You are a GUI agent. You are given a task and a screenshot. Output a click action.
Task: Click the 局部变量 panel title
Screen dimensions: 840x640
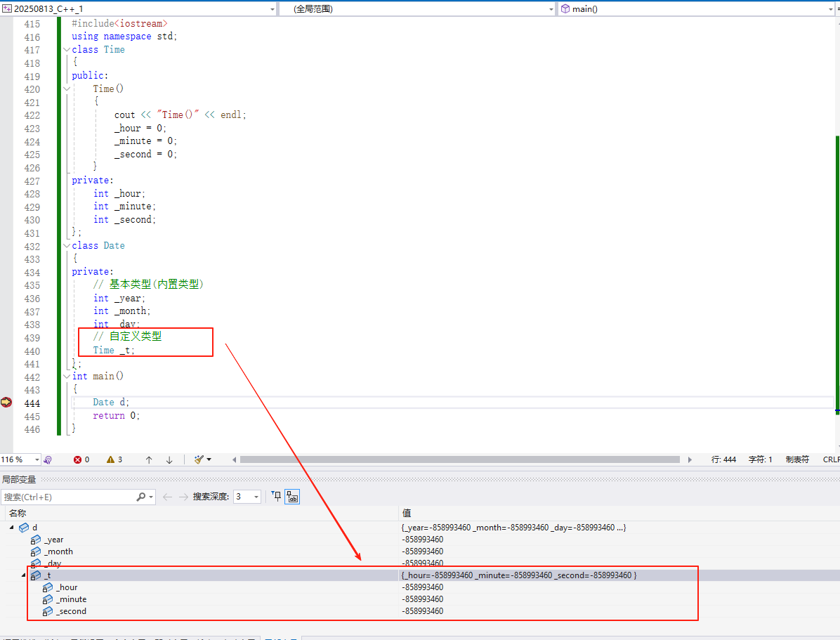19,479
